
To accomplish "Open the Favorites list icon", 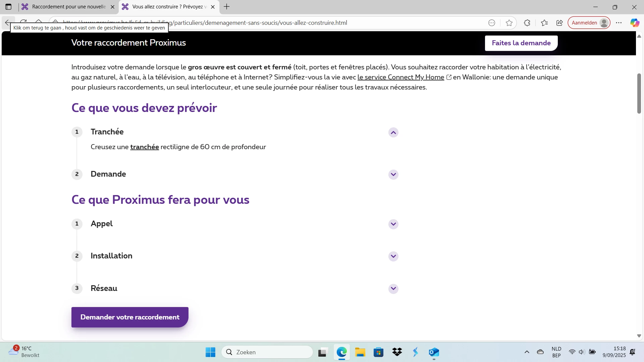I will [544, 23].
